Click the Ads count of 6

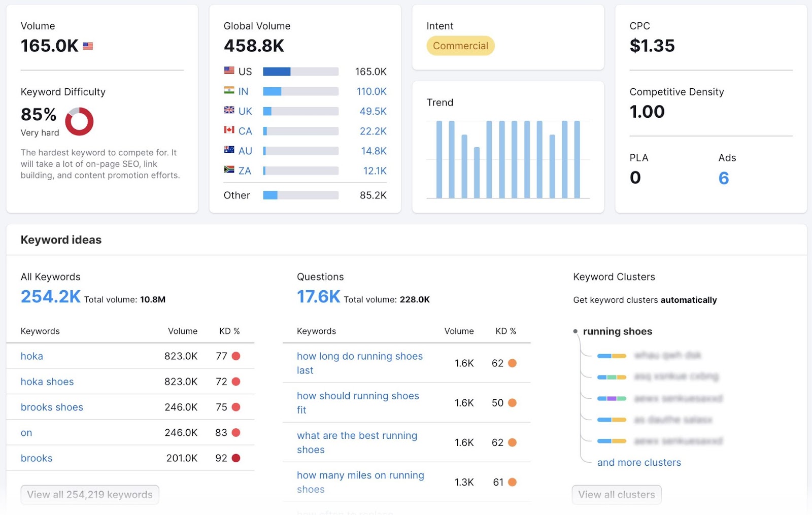click(x=724, y=178)
